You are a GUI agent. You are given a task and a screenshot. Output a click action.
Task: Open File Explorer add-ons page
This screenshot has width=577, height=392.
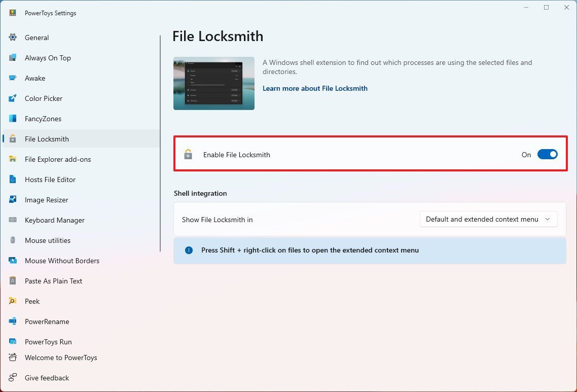pyautogui.click(x=81, y=159)
